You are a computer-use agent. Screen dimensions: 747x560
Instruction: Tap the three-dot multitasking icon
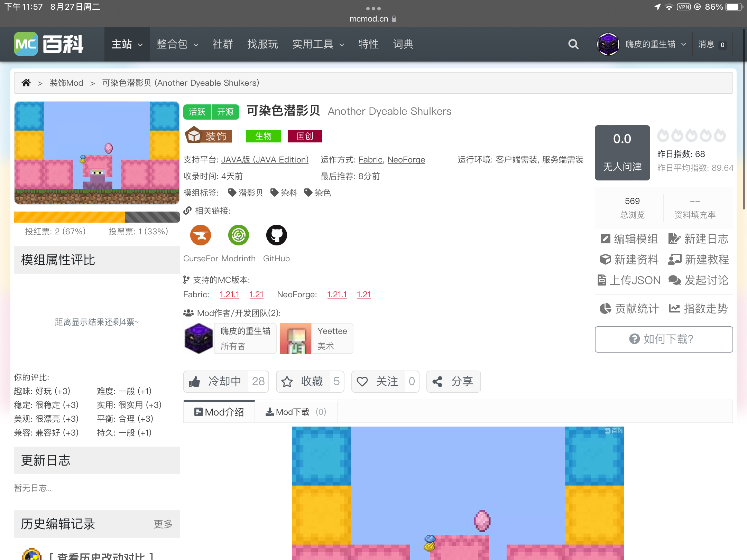click(x=373, y=8)
